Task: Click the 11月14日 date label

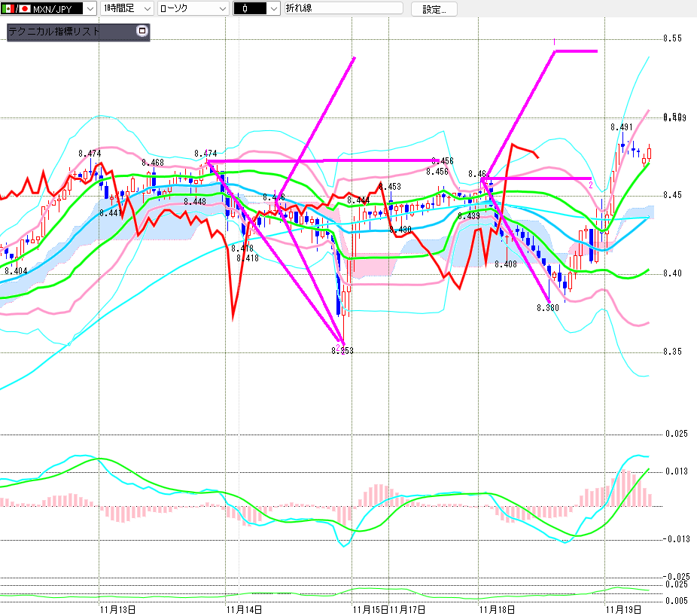Action: pos(243,608)
